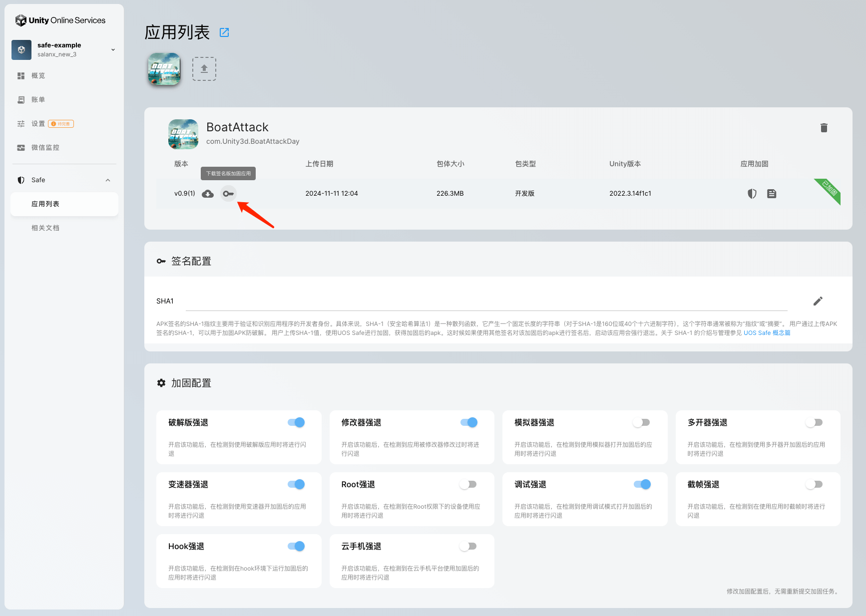Screen dimensions: 866x616
Task: Enable the 模拟器强退 toggle
Action: 641,422
